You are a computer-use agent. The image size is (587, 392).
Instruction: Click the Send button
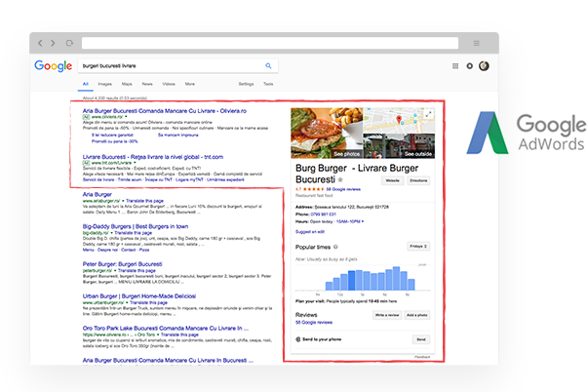click(421, 339)
